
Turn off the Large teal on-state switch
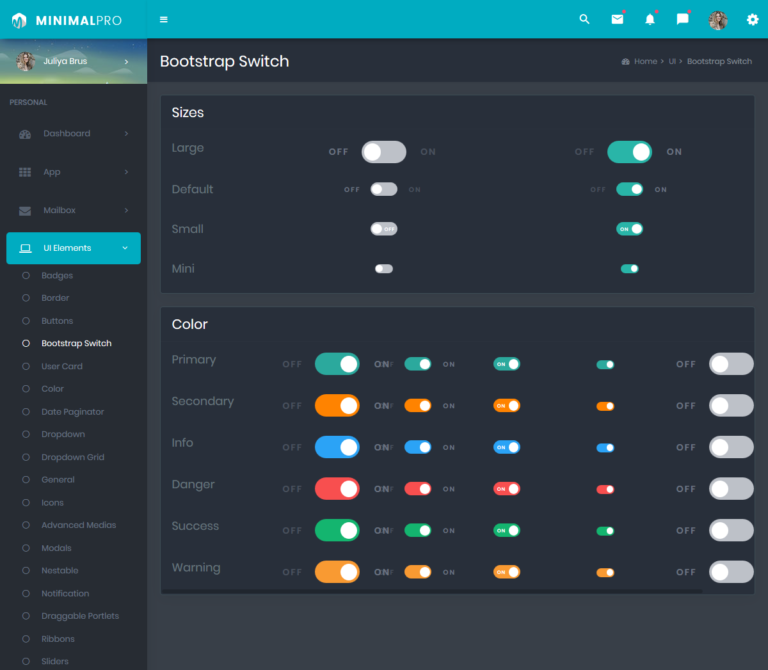(x=629, y=152)
